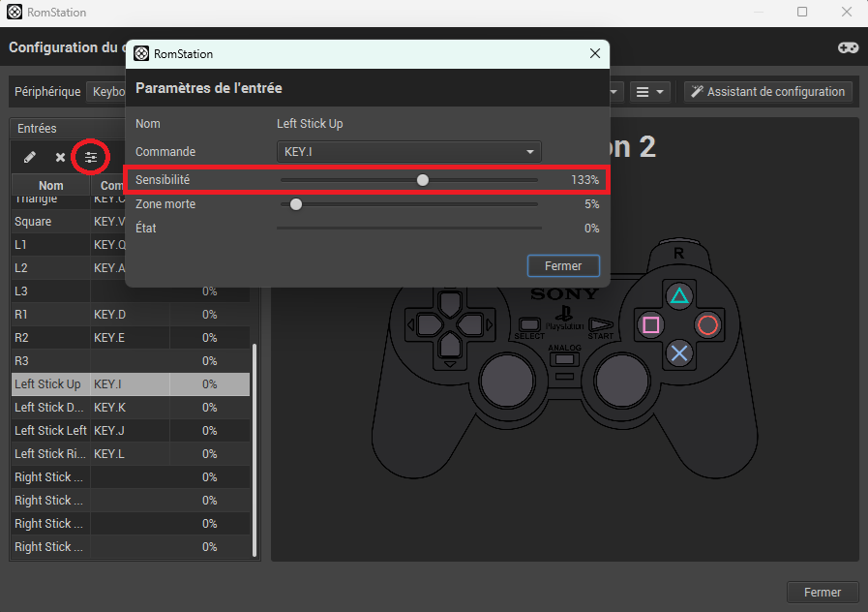Click the magic wand icon on Assistant de configuration
Image resolution: width=868 pixels, height=612 pixels.
coord(698,91)
